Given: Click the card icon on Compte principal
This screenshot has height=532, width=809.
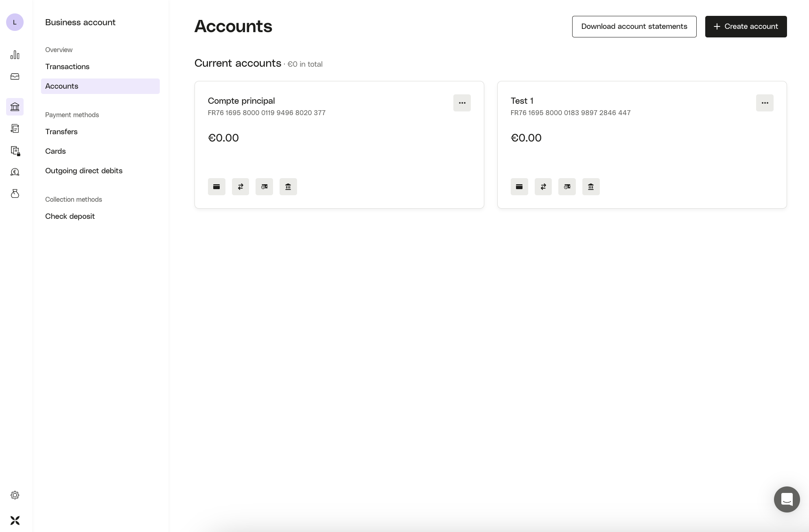Looking at the screenshot, I should tap(216, 187).
